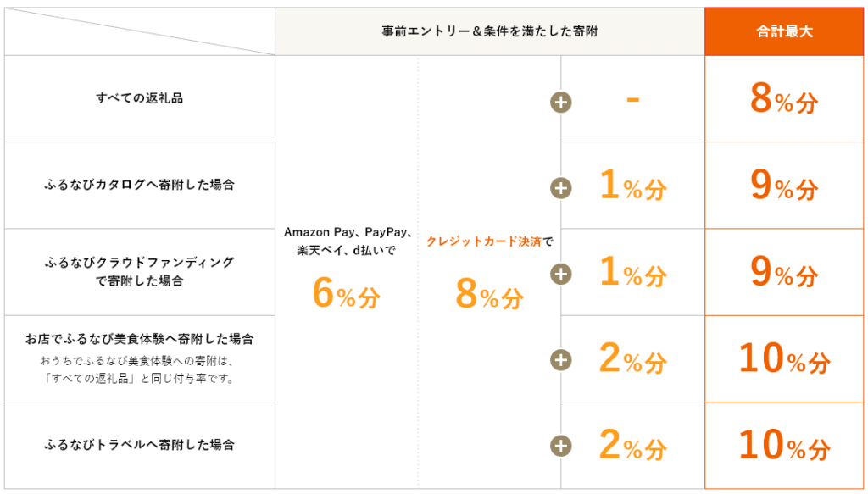Click the 2%分 bonus in 美食体験 row
Image resolution: width=868 pixels, height=494 pixels.
[632, 359]
